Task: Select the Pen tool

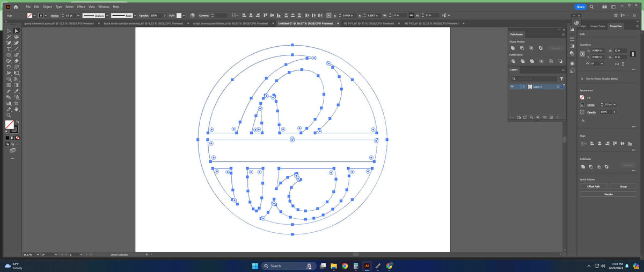Action: point(9,43)
